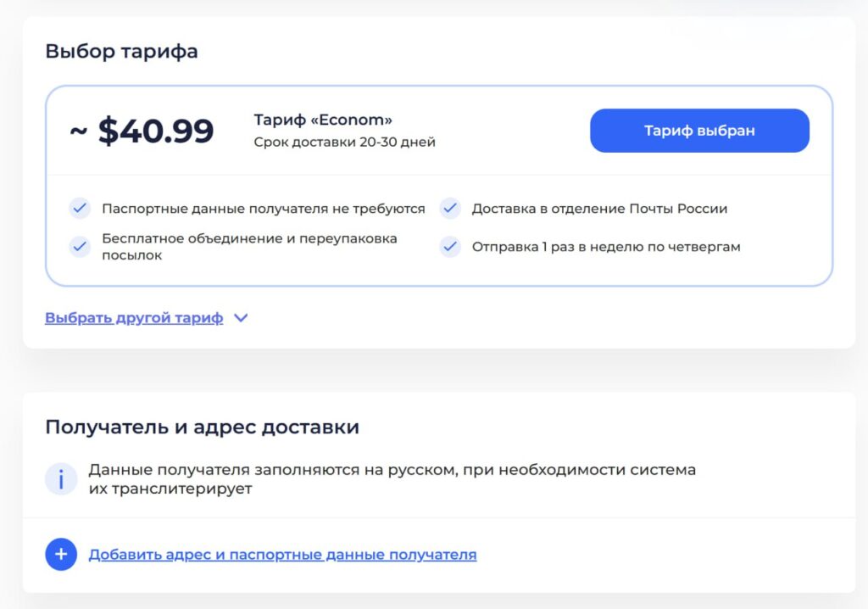Open "Добавить адрес и паспортные данные получателя" link
Screen dimensions: 868x609
click(282, 555)
